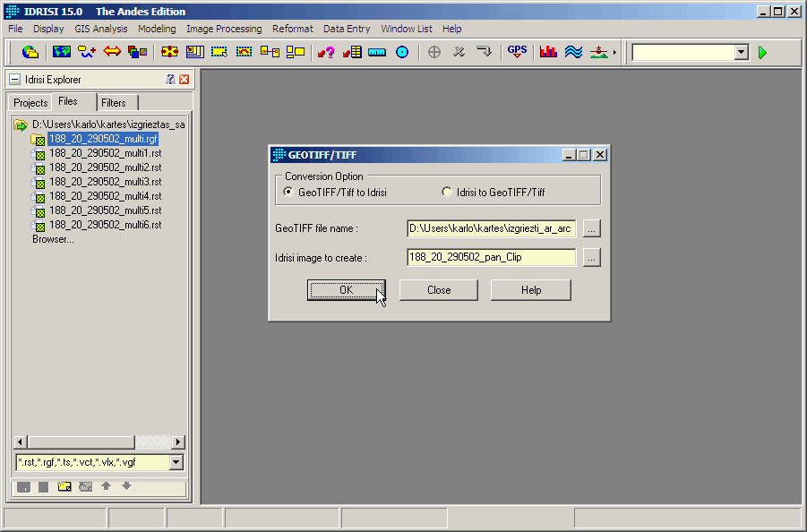The width and height of the screenshot is (807, 532).
Task: Open the Reformat menu
Action: click(x=292, y=29)
